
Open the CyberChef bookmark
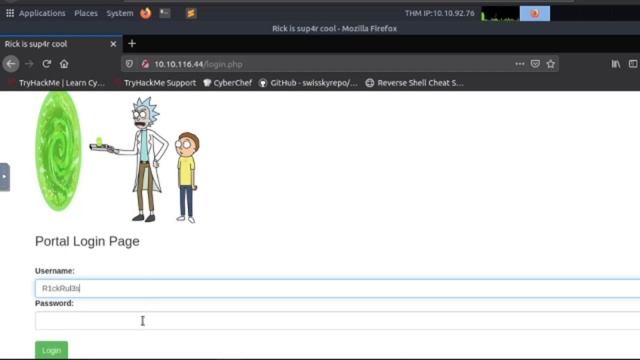click(x=228, y=83)
